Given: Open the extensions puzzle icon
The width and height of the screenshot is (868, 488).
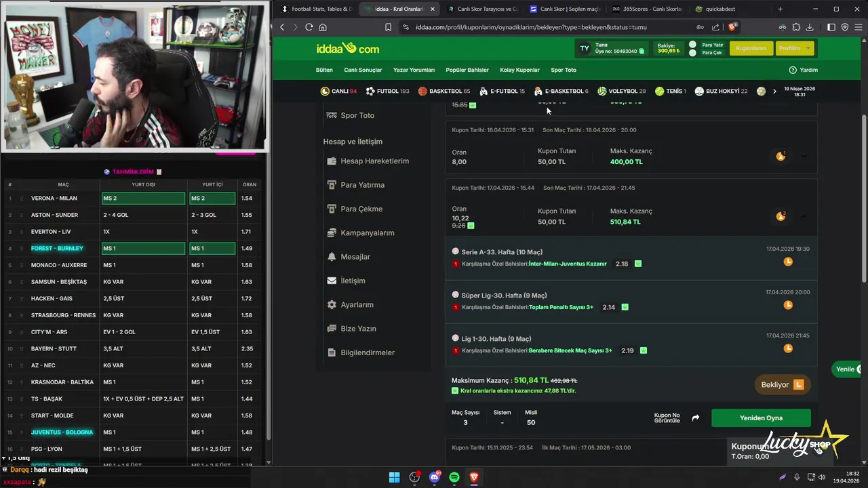Looking at the screenshot, I should point(796,27).
